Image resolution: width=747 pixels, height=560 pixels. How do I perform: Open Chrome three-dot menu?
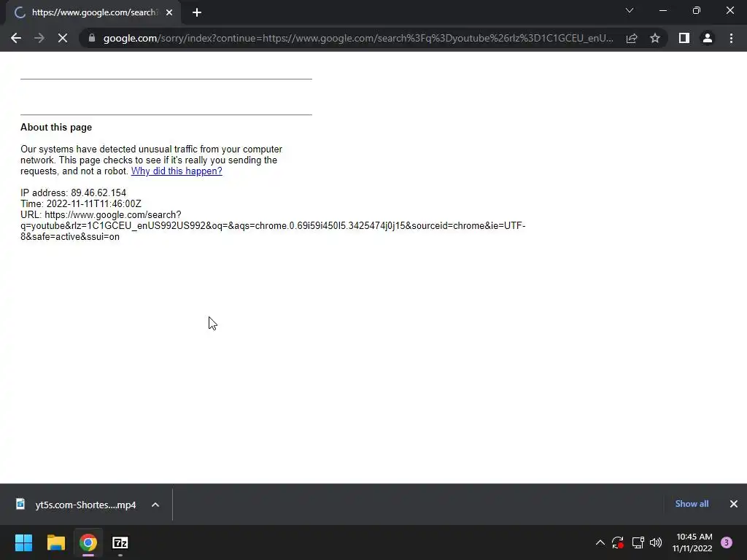731,38
